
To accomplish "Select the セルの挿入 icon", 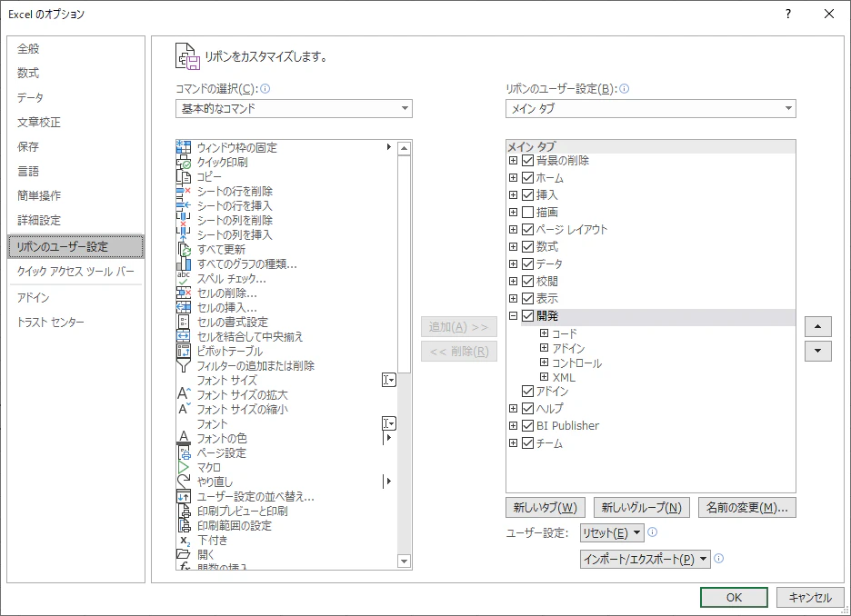I will click(x=184, y=307).
